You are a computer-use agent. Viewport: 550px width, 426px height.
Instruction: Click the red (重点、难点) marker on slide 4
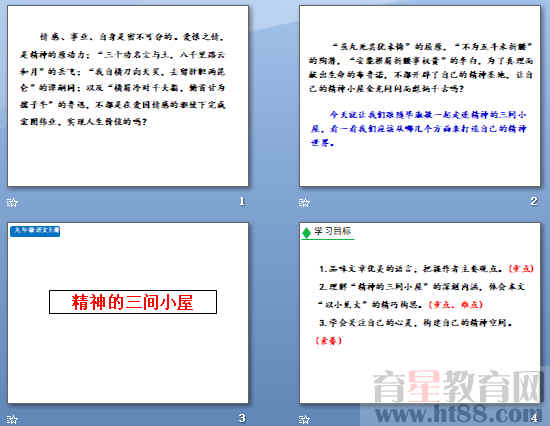click(455, 304)
